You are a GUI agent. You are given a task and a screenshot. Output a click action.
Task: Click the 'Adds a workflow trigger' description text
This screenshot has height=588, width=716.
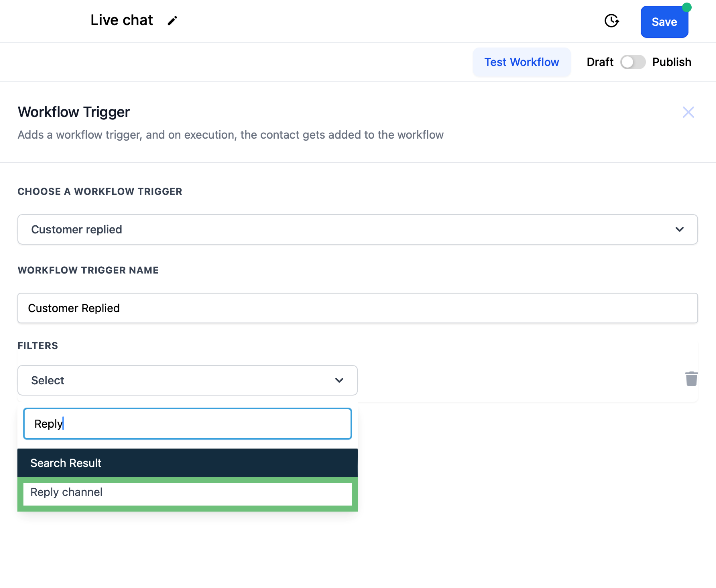click(231, 135)
